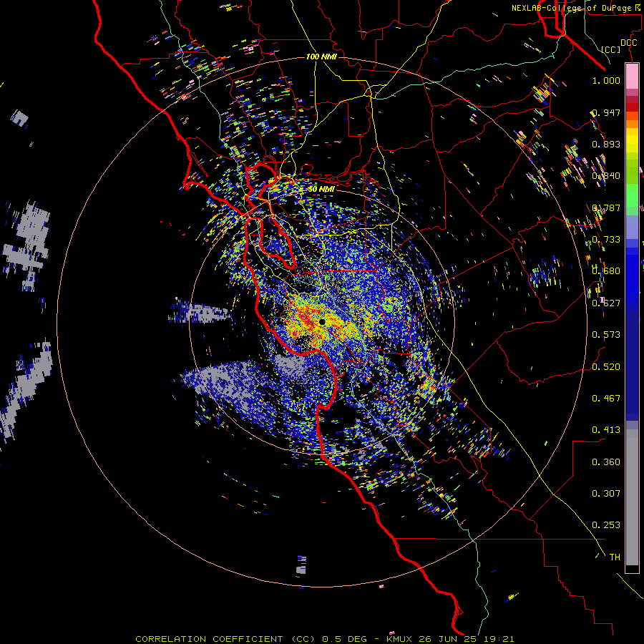Pick the yellow band of the color bar
This screenshot has width=644, height=644.
click(632, 141)
